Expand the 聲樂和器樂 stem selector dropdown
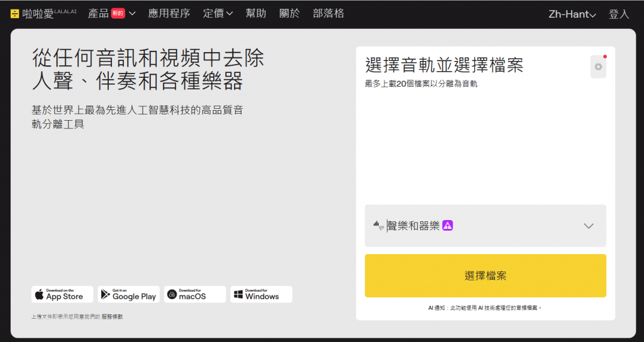 click(x=486, y=226)
